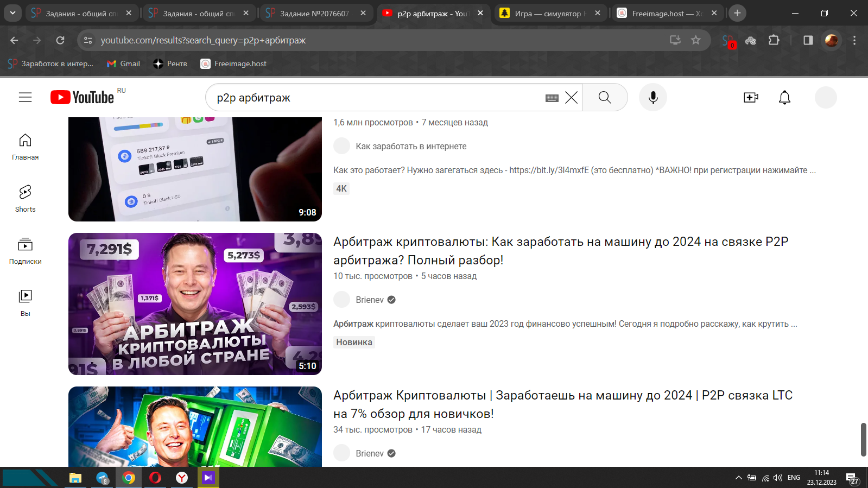
Task: Play the 9:08 Tinkoff phone thumbnail
Action: click(x=195, y=169)
